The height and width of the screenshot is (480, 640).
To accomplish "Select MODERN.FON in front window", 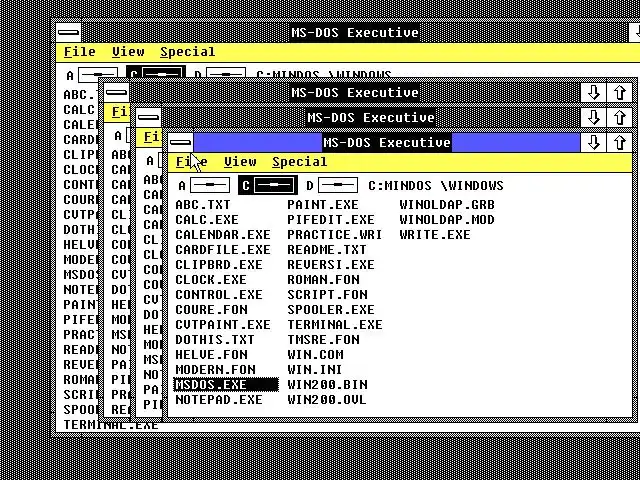I will (x=215, y=370).
